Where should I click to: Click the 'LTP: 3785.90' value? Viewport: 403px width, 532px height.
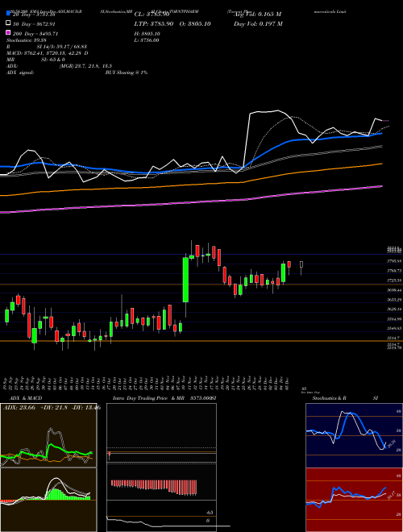point(154,23)
